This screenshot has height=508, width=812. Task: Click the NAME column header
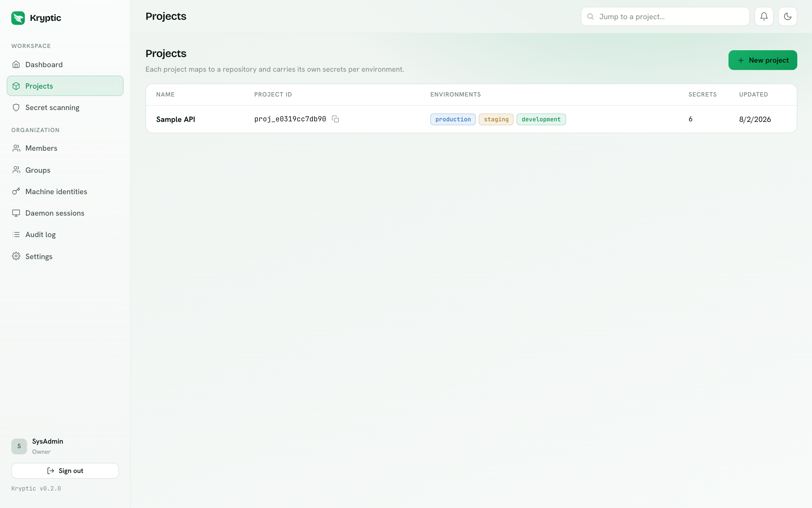165,95
